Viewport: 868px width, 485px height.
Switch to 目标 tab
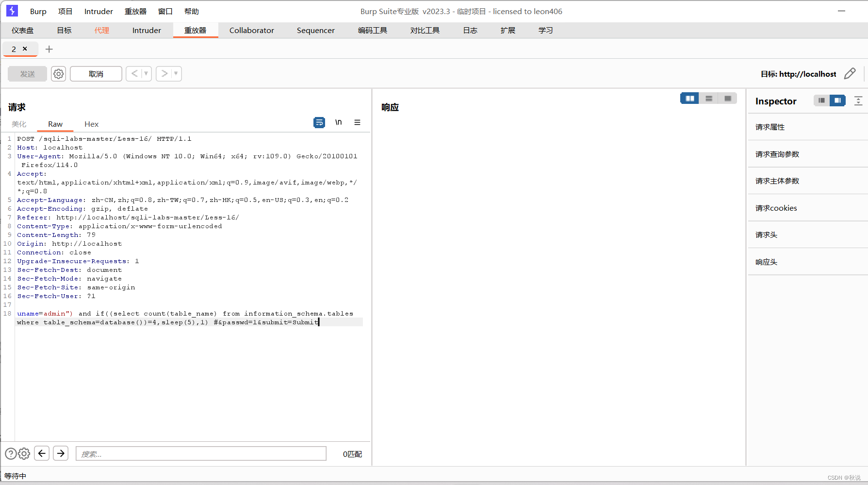pyautogui.click(x=64, y=30)
